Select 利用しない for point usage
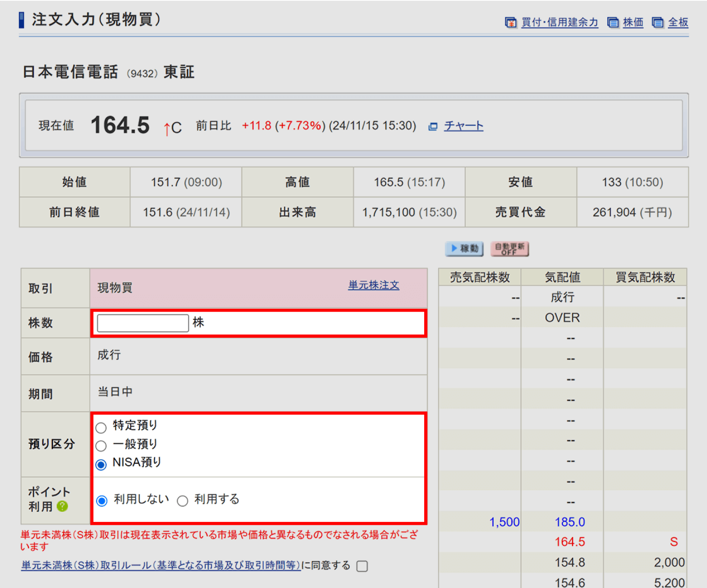This screenshot has height=588, width=707. (x=101, y=501)
